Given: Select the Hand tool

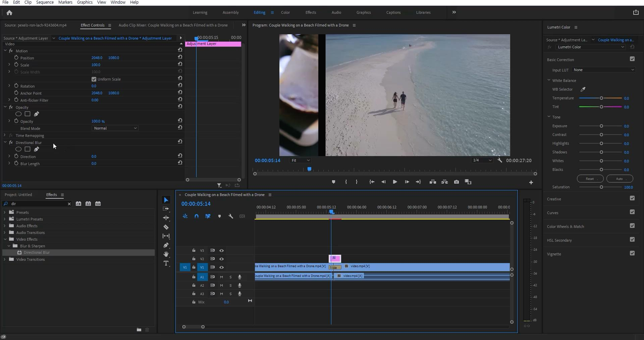Looking at the screenshot, I should 166,254.
